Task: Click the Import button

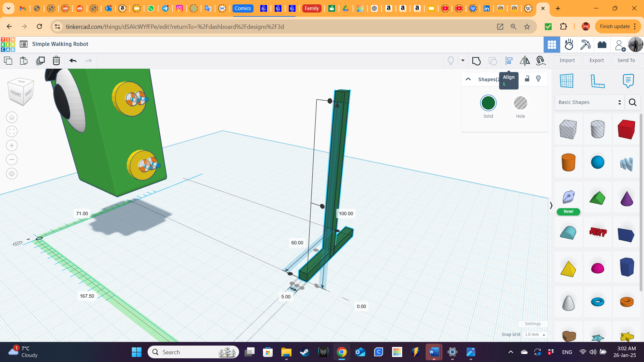Action: (567, 60)
